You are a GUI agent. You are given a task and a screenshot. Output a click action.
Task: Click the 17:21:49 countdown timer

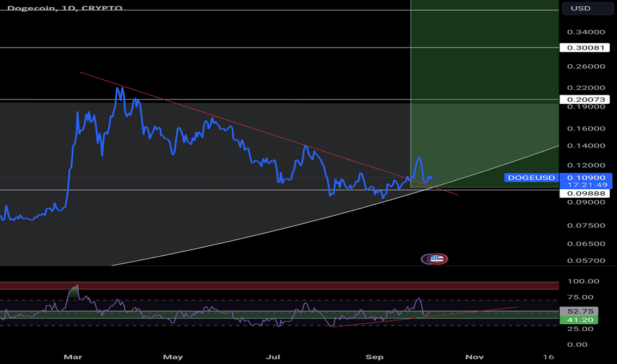tap(586, 185)
